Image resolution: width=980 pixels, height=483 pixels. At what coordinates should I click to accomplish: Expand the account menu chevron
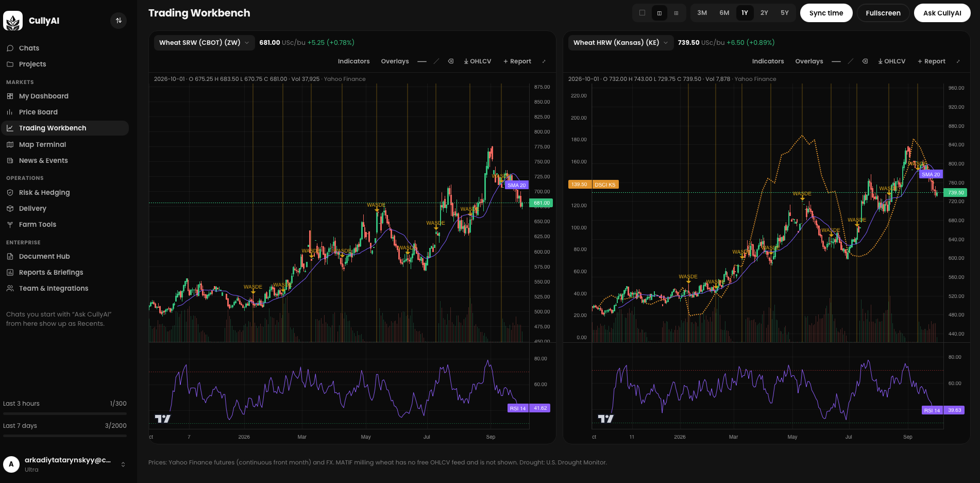point(123,464)
